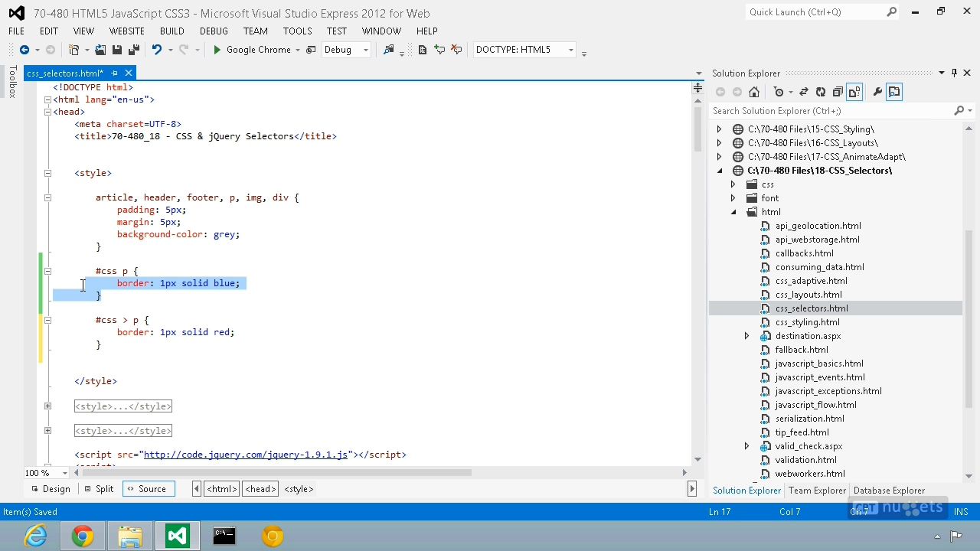Image resolution: width=980 pixels, height=551 pixels.
Task: Expand destination.aspx node
Action: click(746, 336)
